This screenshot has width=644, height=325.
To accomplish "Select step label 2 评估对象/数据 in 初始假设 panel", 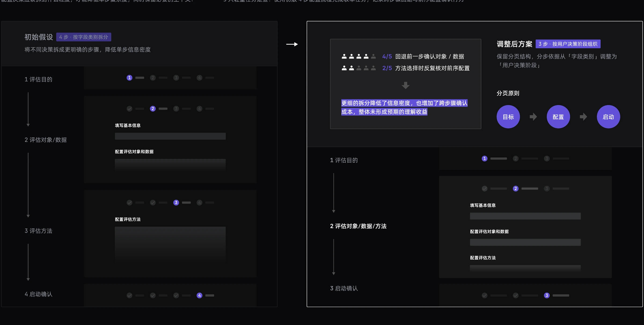I will (x=46, y=140).
